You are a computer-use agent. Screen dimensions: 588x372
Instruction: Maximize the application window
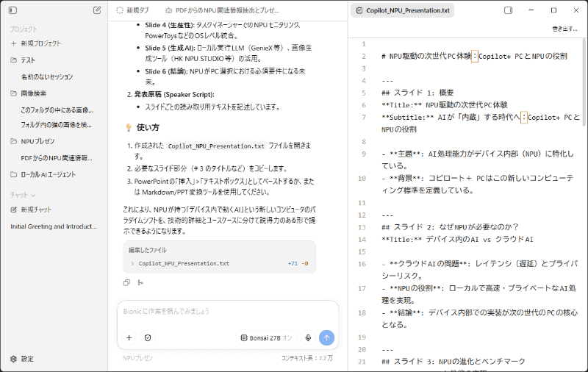coord(553,10)
